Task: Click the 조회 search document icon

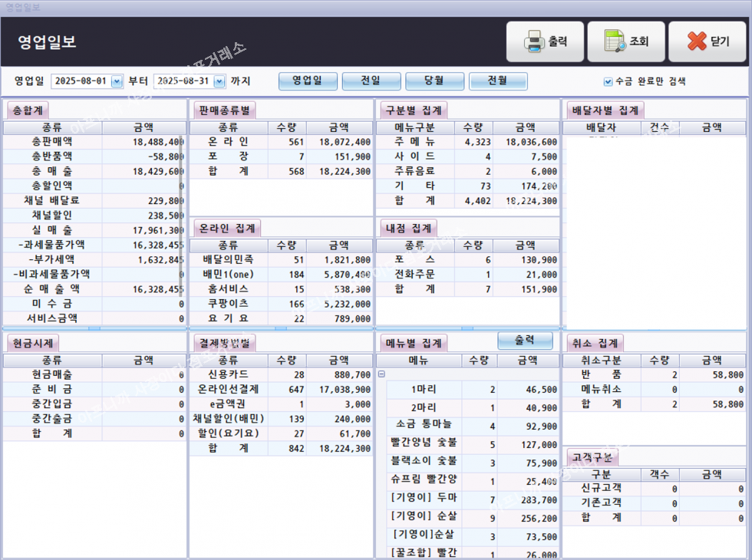Action: (x=615, y=41)
